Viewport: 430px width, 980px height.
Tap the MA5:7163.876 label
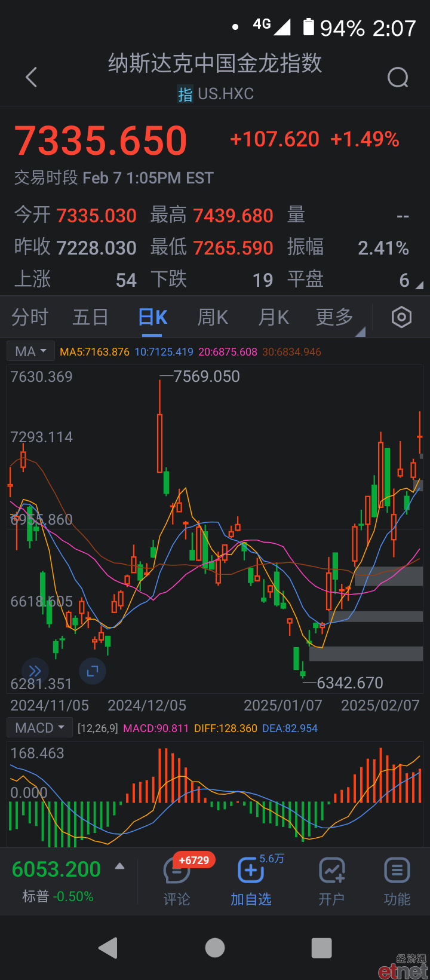tap(94, 352)
